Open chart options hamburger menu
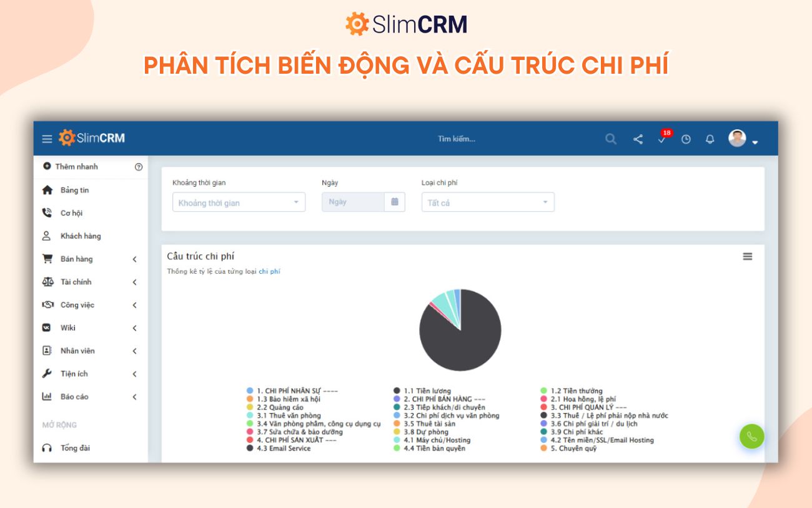The width and height of the screenshot is (812, 508). click(x=748, y=256)
